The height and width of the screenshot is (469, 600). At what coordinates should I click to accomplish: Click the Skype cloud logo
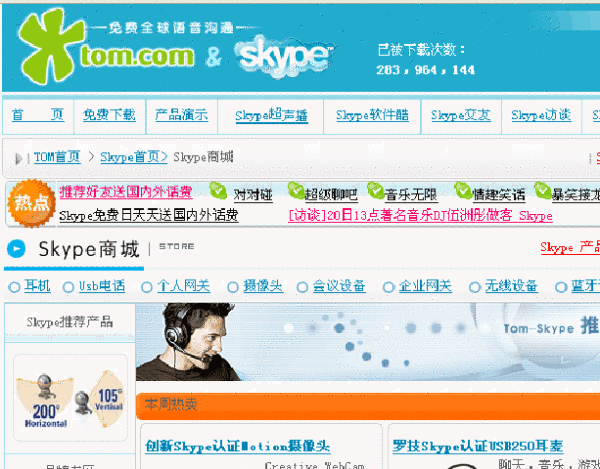(x=284, y=56)
